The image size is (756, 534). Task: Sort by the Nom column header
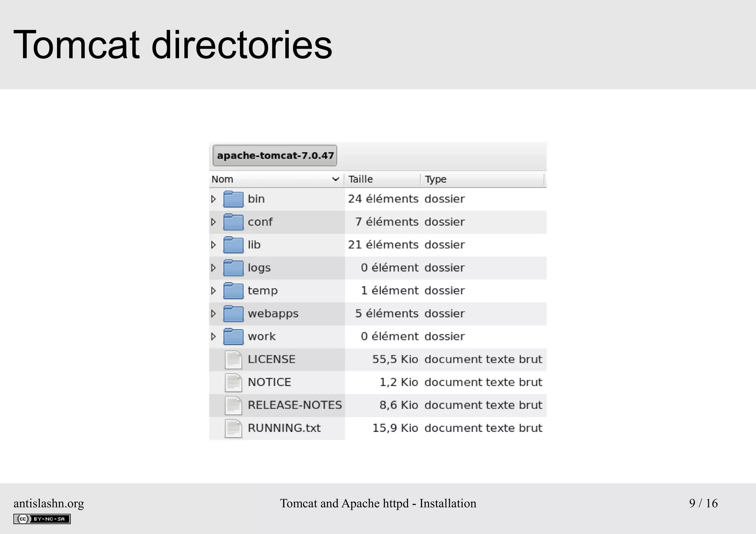276,179
